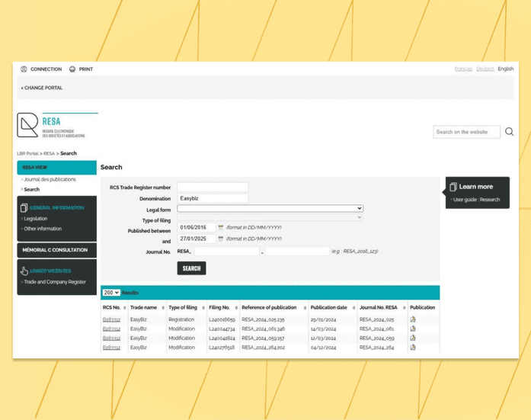Screen dimensions: 531x420
Task: Open Journal des publications menu item
Action: (50, 180)
